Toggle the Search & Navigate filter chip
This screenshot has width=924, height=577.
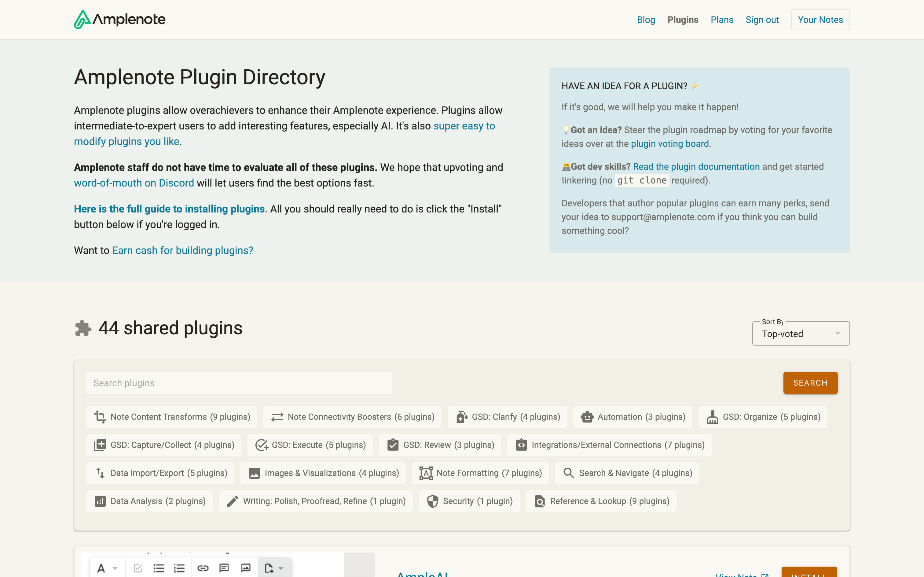[x=627, y=473]
